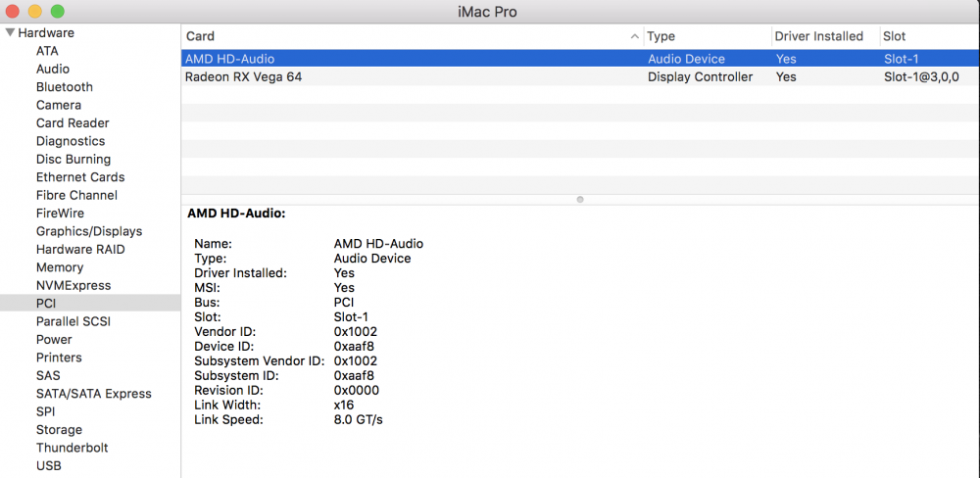Click the Device ID value 0xaaf8
The height and width of the screenshot is (478, 980).
coord(355,346)
